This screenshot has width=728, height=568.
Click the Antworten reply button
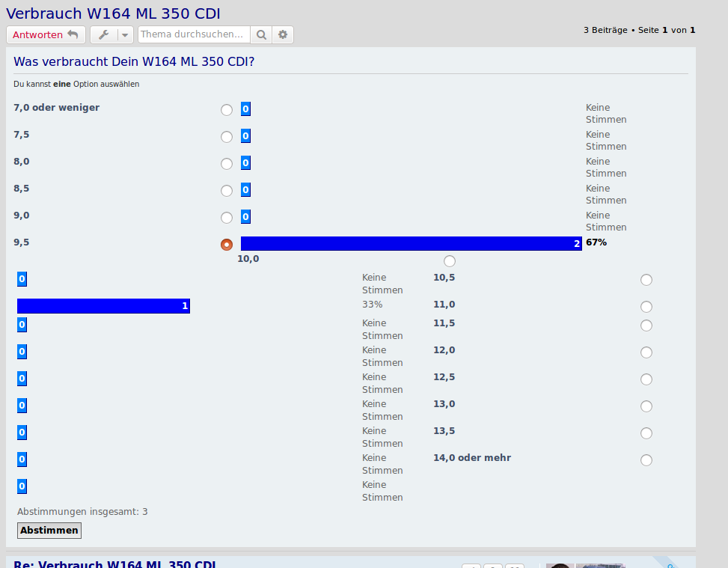tap(46, 35)
